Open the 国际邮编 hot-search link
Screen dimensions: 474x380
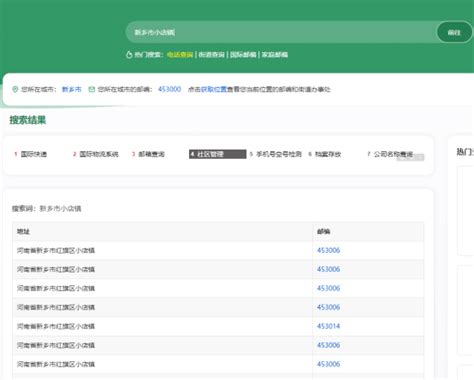pos(243,55)
